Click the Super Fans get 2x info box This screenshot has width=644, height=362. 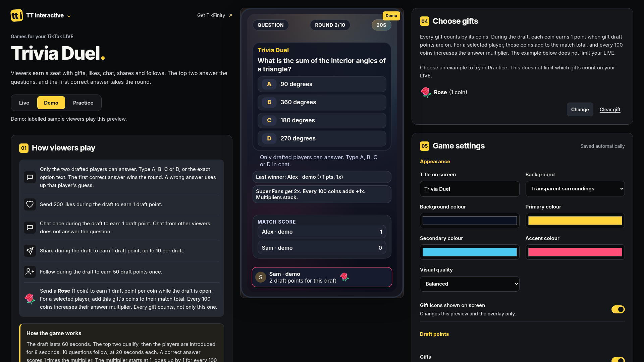[x=322, y=194]
